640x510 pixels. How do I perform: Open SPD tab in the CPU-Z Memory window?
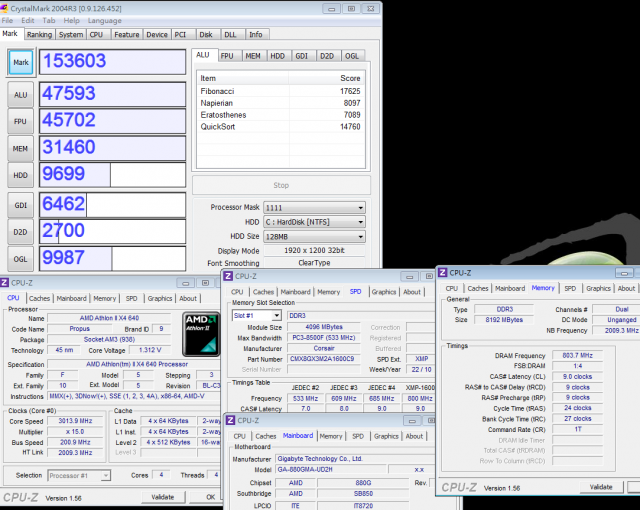570,288
